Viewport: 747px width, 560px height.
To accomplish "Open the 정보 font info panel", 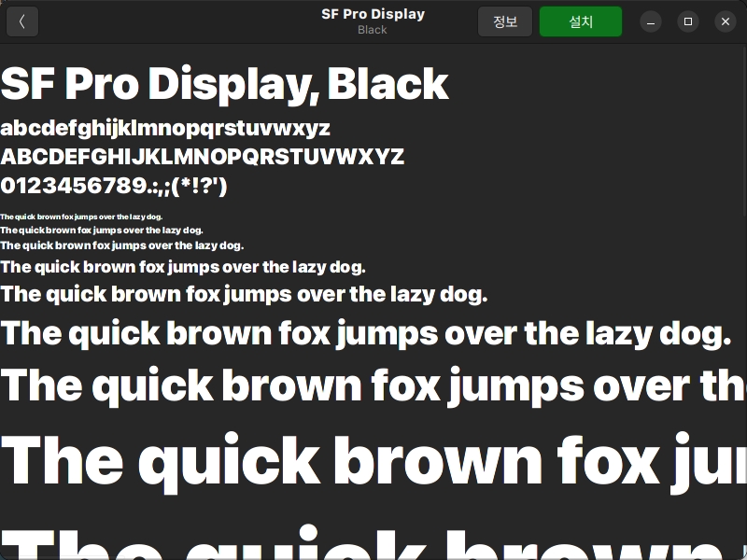I will pos(505,21).
